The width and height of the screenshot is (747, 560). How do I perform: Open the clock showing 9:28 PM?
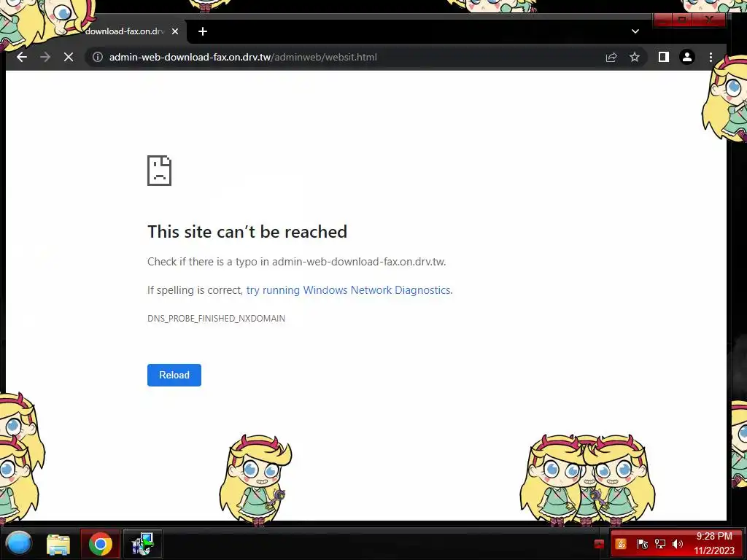(714, 543)
